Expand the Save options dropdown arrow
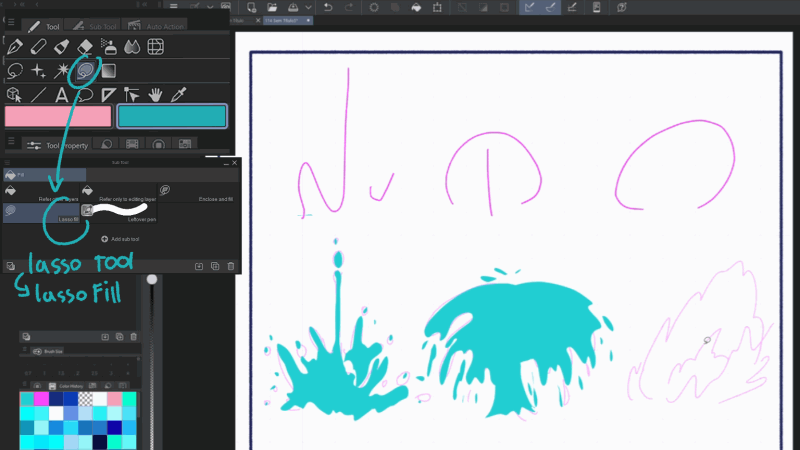 click(x=308, y=8)
